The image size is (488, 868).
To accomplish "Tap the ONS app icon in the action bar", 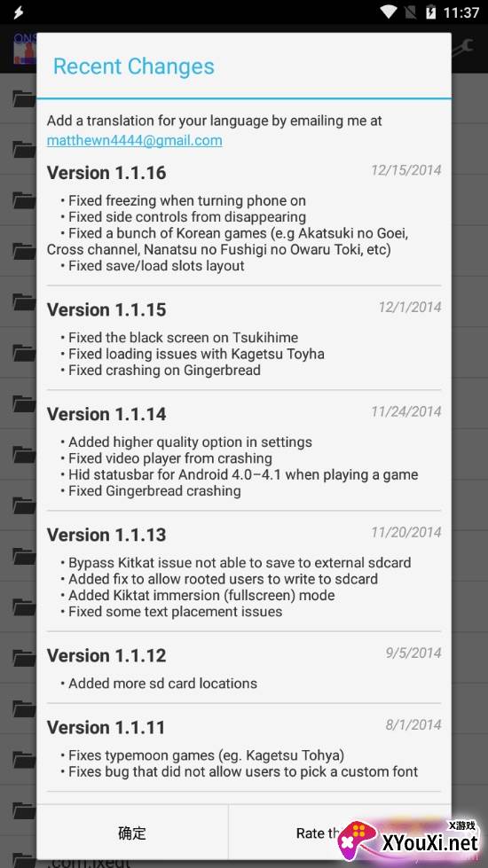I will 24,49.
